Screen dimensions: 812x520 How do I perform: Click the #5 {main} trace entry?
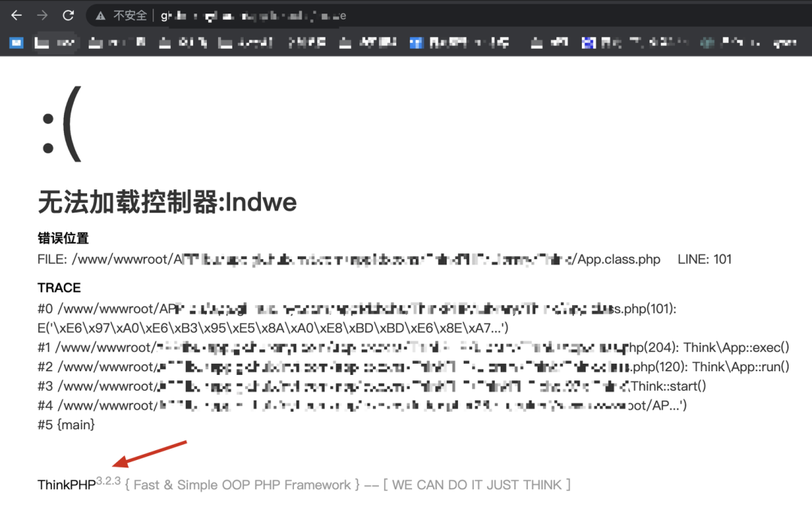coord(66,425)
